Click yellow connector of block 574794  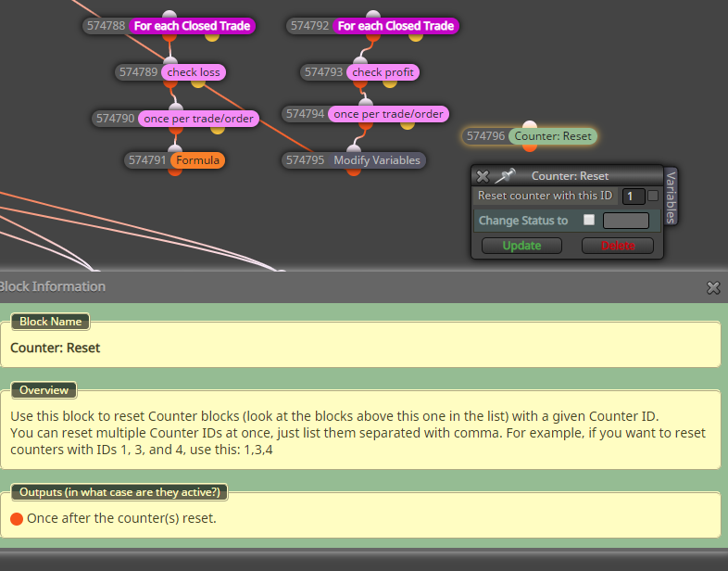point(408,125)
